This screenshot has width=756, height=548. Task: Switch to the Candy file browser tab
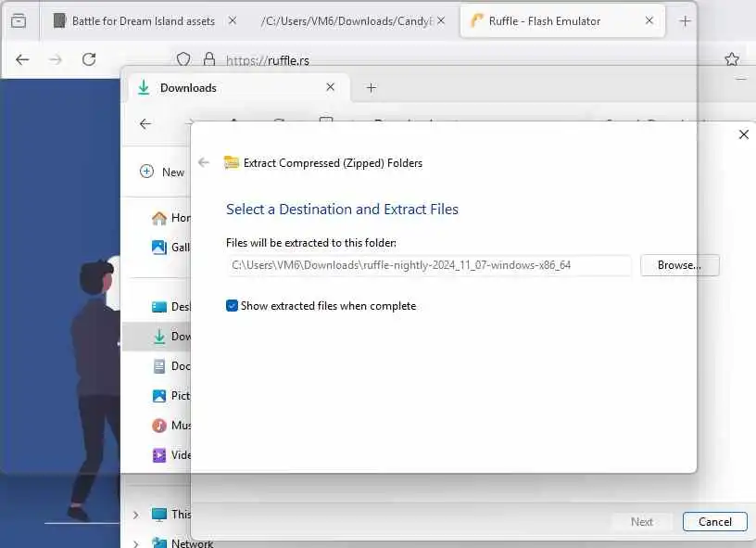[x=346, y=21]
